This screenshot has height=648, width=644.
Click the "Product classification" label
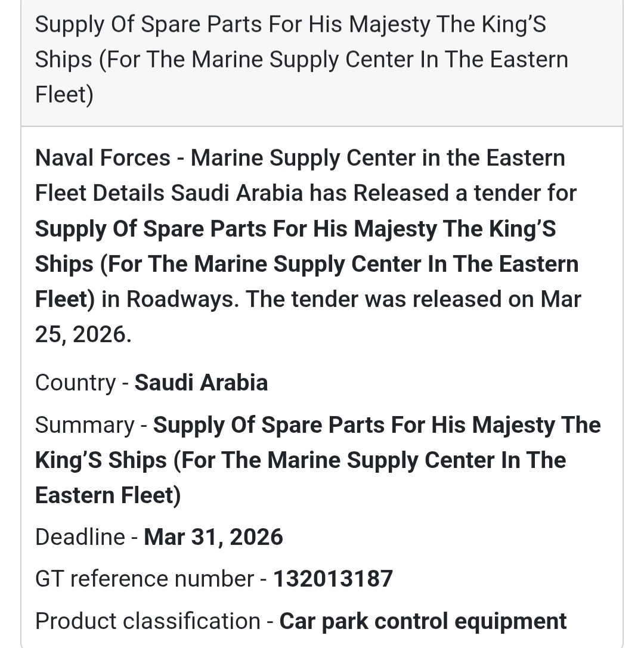pyautogui.click(x=147, y=622)
